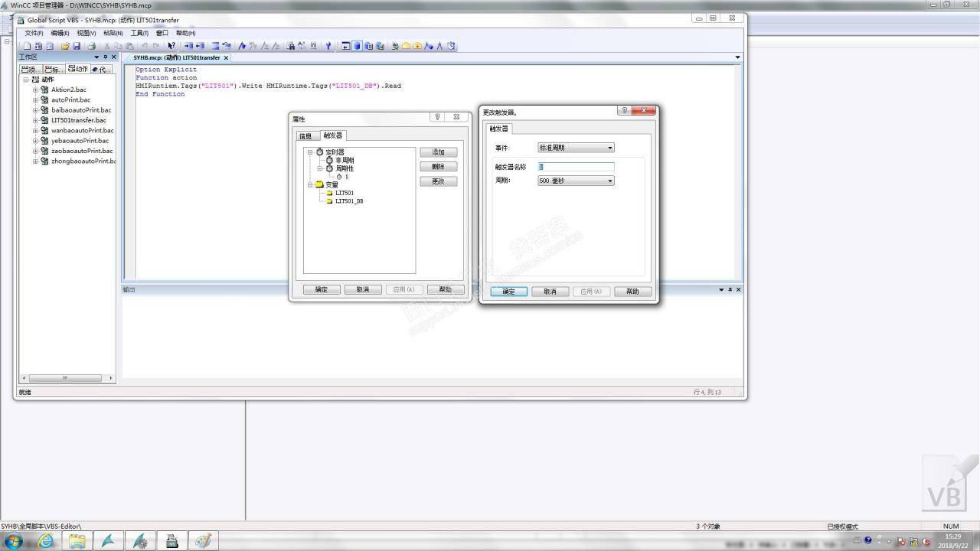Open the 事件 dropdown showing 标准周期
Viewport: 980px width, 551px height.
(x=576, y=148)
